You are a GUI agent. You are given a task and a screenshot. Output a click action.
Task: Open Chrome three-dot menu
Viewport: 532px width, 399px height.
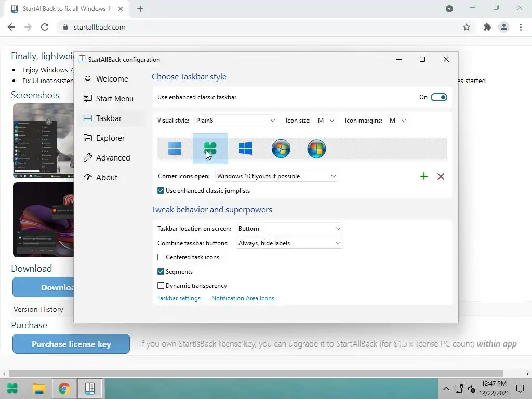521,27
